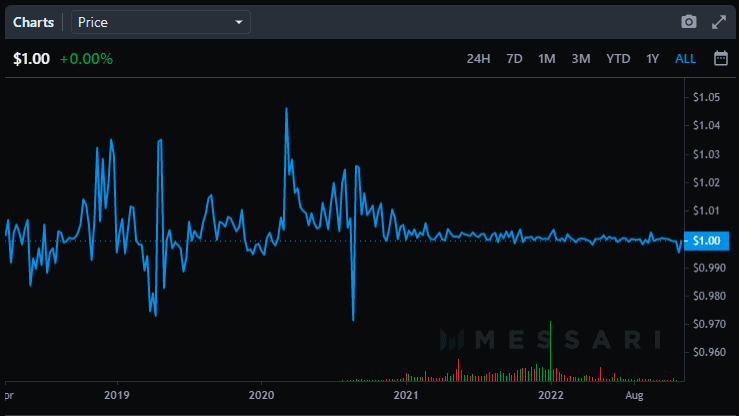Click the Charts panel title
739x416 pixels.
(33, 21)
